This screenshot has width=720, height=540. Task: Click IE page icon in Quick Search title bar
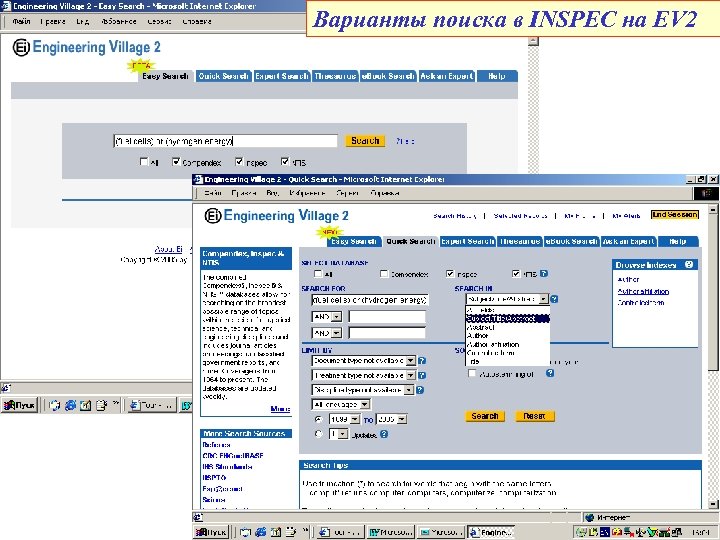(x=198, y=179)
